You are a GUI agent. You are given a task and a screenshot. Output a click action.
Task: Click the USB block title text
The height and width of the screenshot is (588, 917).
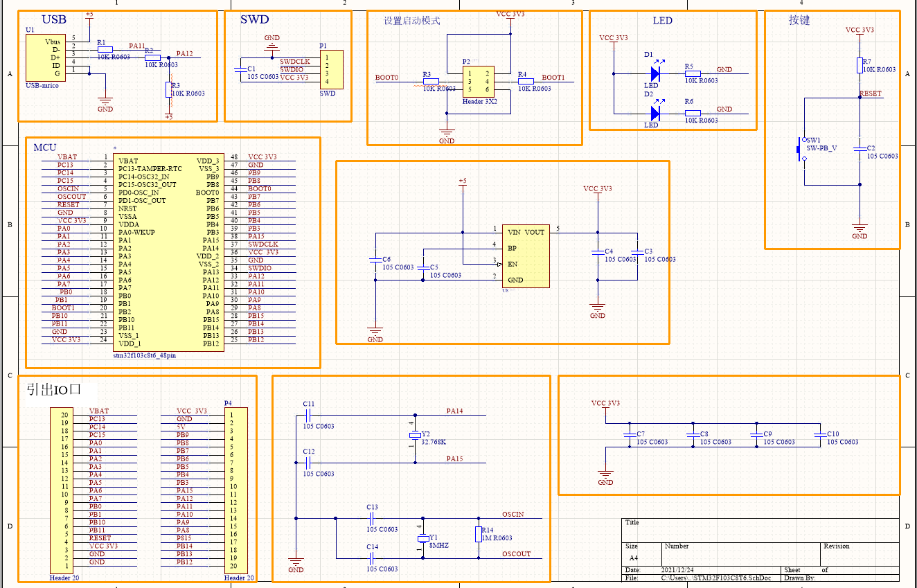(54, 20)
